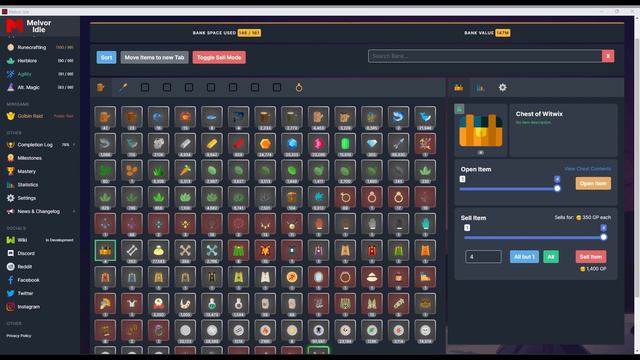640x360 pixels.
Task: Select the carrot item in bank
Action: coord(185,171)
